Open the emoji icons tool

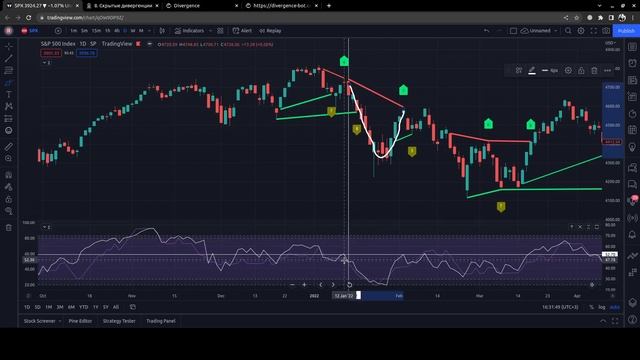click(x=9, y=131)
